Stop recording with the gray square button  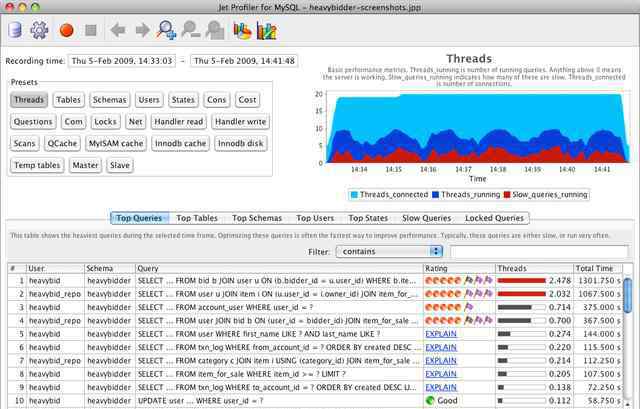tap(91, 31)
